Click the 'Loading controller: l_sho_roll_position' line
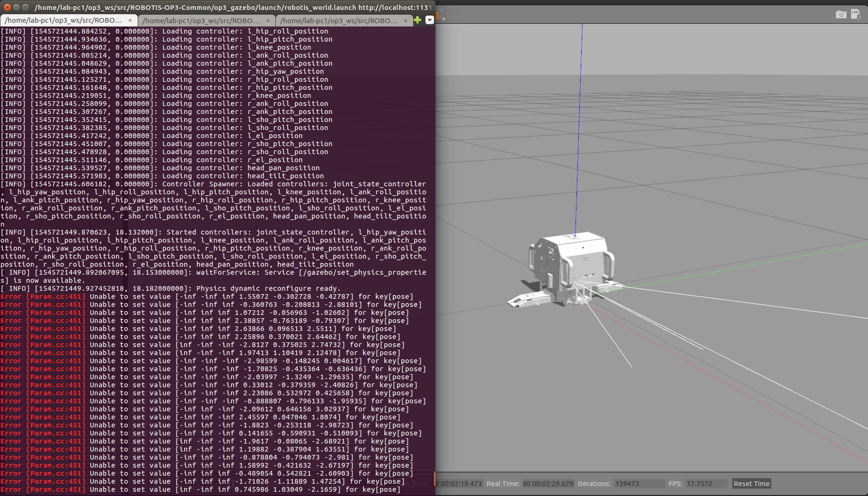This screenshot has width=868, height=496. 164,128
